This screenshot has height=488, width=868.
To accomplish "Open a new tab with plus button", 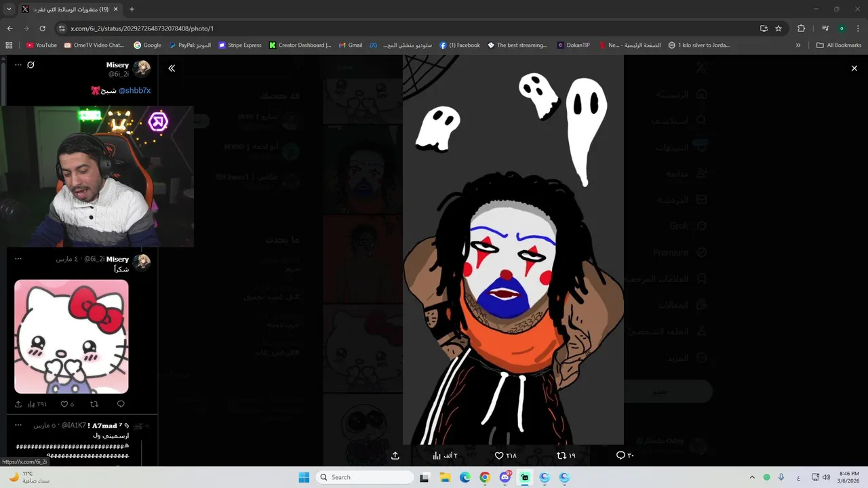I will coord(132,9).
